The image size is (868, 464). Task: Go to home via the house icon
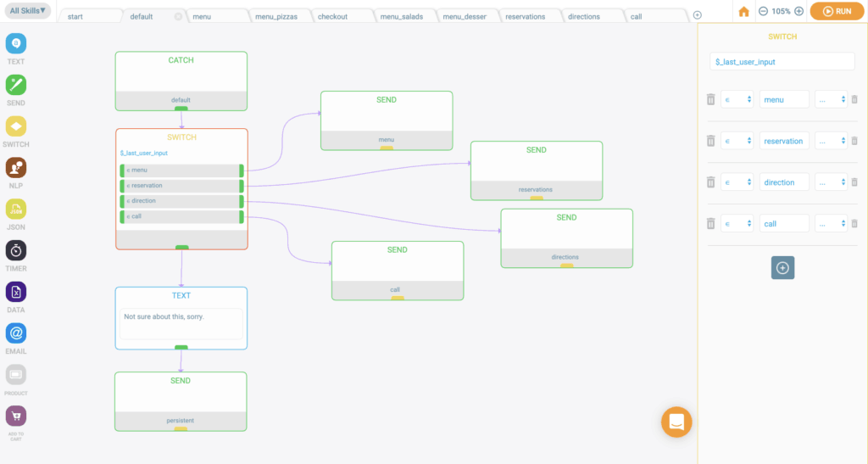(x=743, y=11)
